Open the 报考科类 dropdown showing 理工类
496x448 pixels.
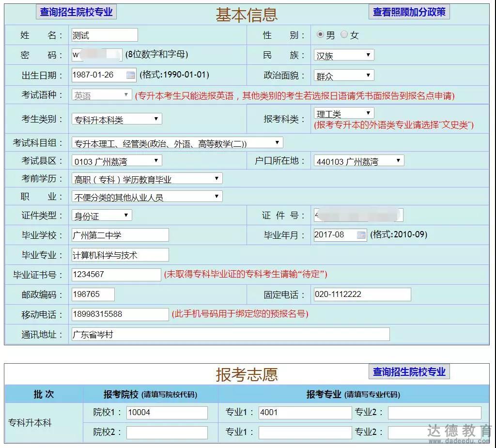pos(344,113)
